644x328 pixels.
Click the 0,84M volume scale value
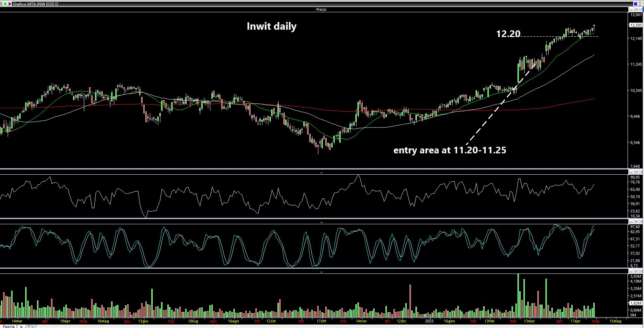click(636, 310)
